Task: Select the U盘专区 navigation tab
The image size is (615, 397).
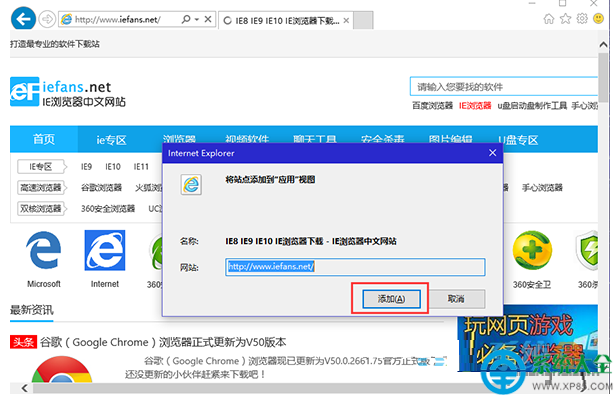Action: (x=518, y=140)
